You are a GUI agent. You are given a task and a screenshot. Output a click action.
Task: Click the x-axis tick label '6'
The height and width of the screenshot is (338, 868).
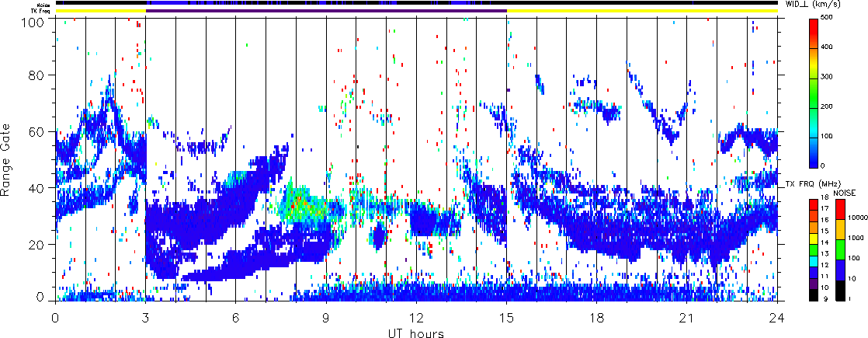236,317
